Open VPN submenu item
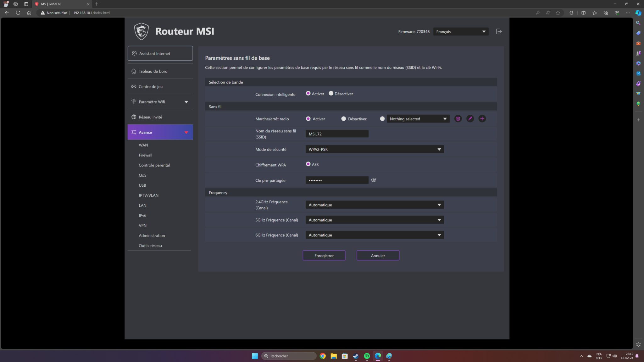 coord(142,225)
